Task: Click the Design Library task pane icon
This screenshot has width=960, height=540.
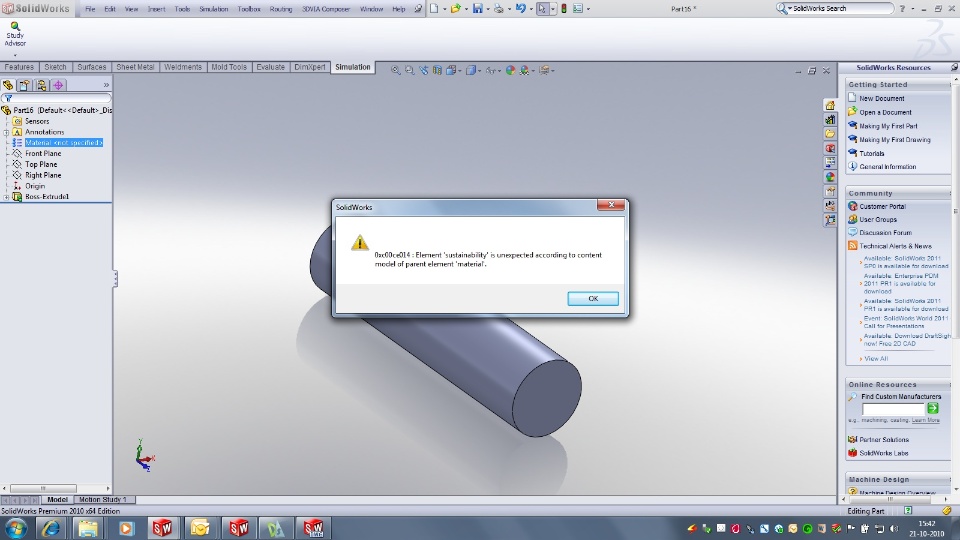Action: pos(830,119)
